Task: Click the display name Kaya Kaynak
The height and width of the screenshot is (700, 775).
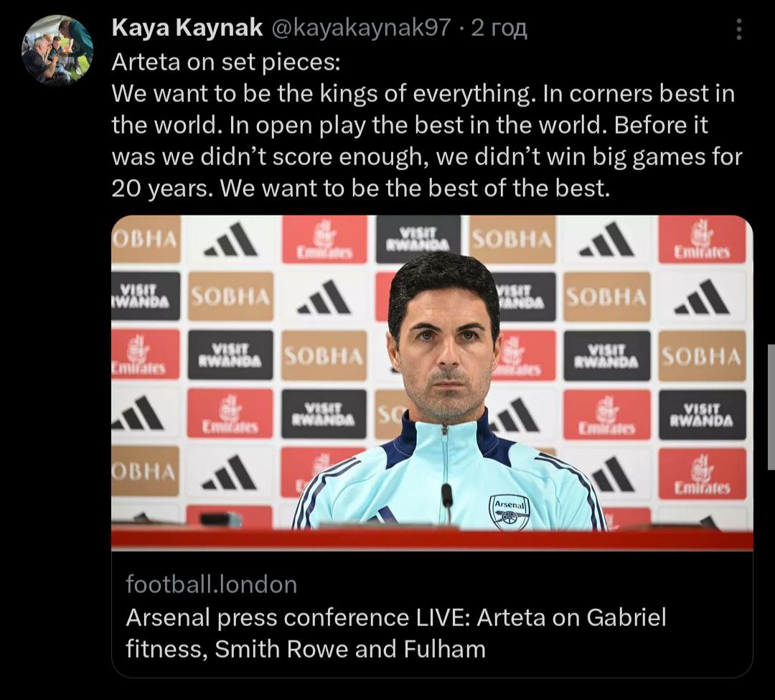Action: coord(187,28)
